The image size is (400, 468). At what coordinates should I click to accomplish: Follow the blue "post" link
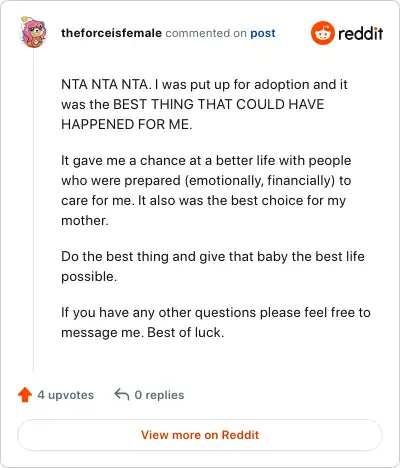(263, 33)
